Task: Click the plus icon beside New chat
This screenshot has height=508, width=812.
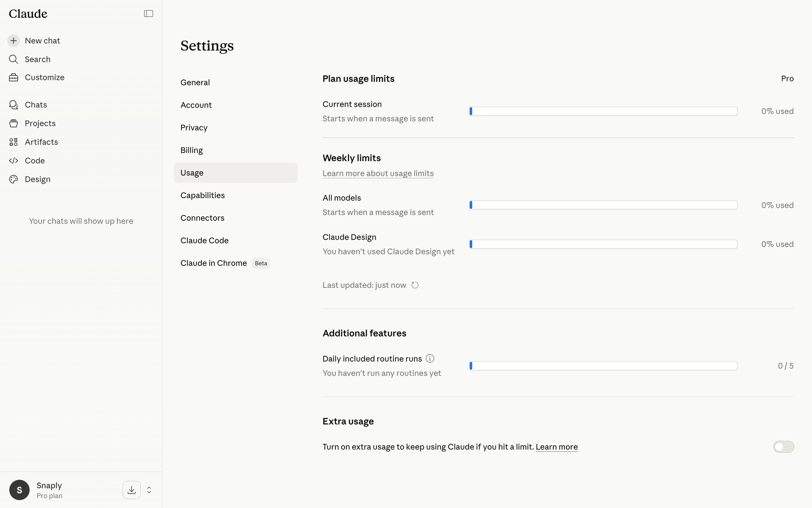Action: click(14, 41)
